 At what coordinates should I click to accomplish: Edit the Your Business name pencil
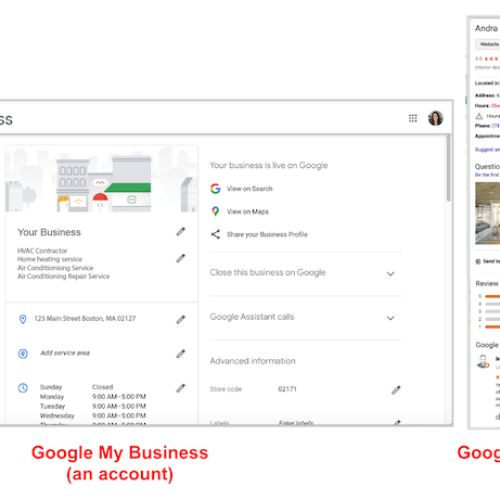pyautogui.click(x=181, y=232)
